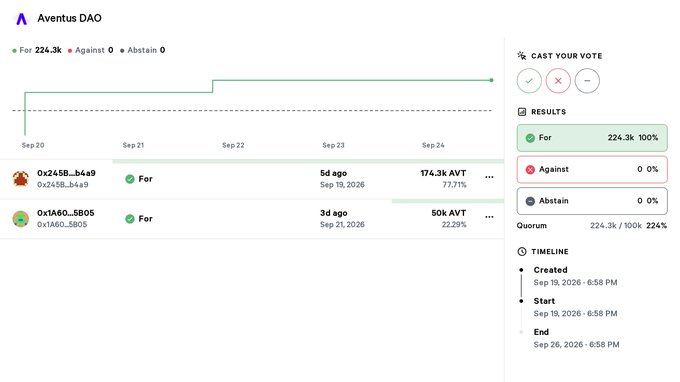Open voter address 0x1A60...5B05

tap(65, 213)
